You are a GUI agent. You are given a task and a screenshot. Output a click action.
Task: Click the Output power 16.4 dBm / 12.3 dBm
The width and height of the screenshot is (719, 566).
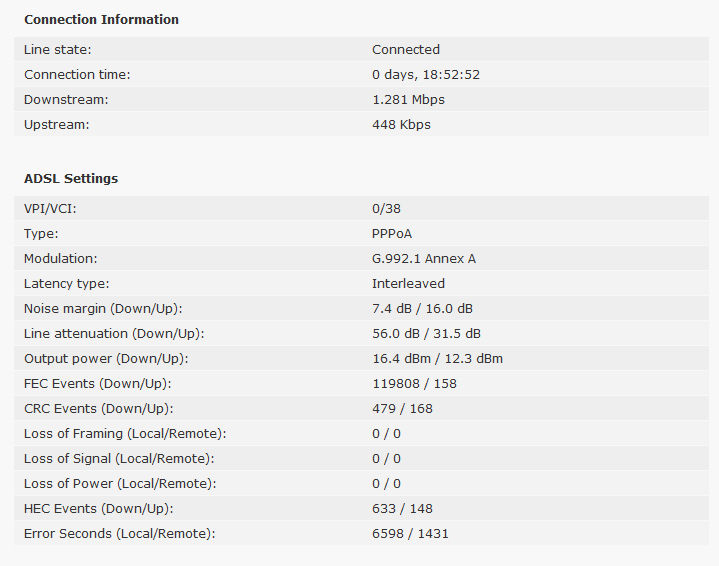(x=437, y=359)
